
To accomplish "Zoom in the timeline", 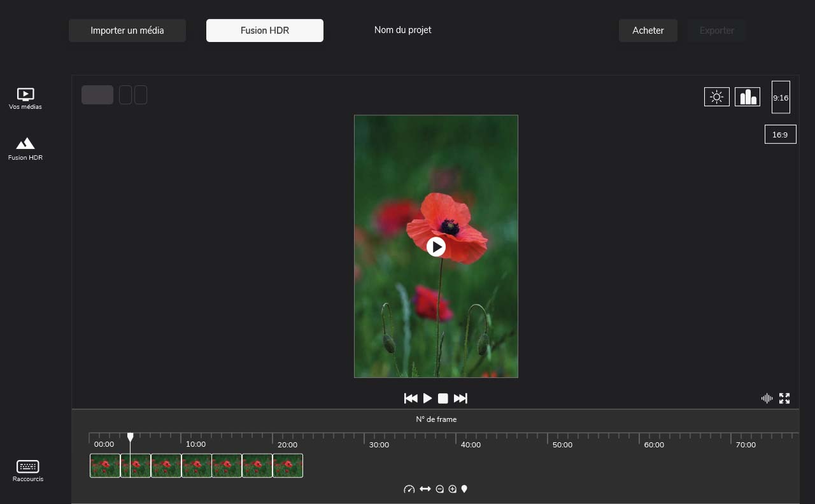I will pyautogui.click(x=453, y=489).
